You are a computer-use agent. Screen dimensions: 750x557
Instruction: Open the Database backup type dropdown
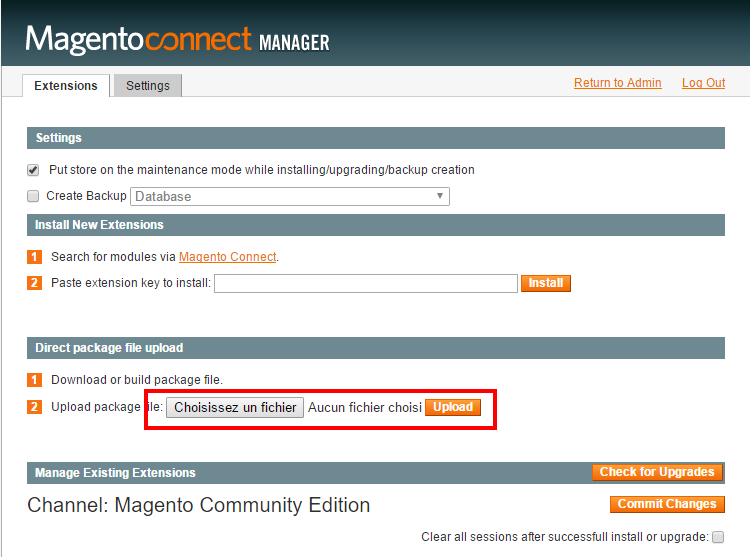290,196
